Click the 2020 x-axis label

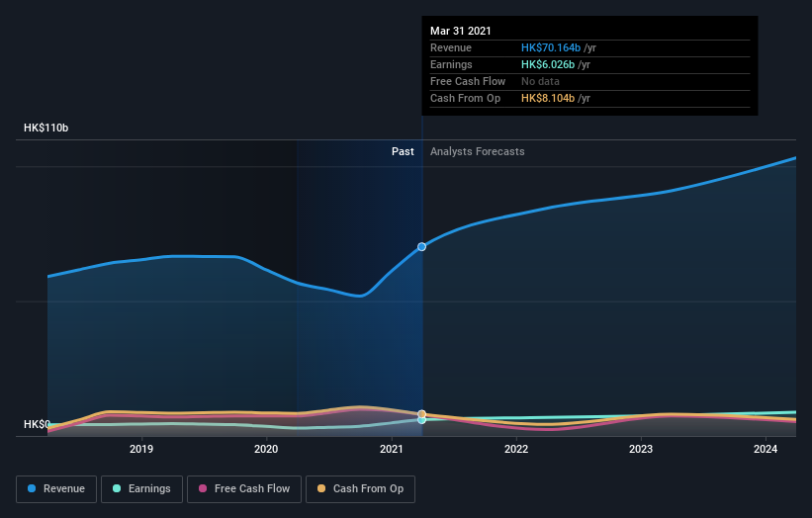click(266, 449)
